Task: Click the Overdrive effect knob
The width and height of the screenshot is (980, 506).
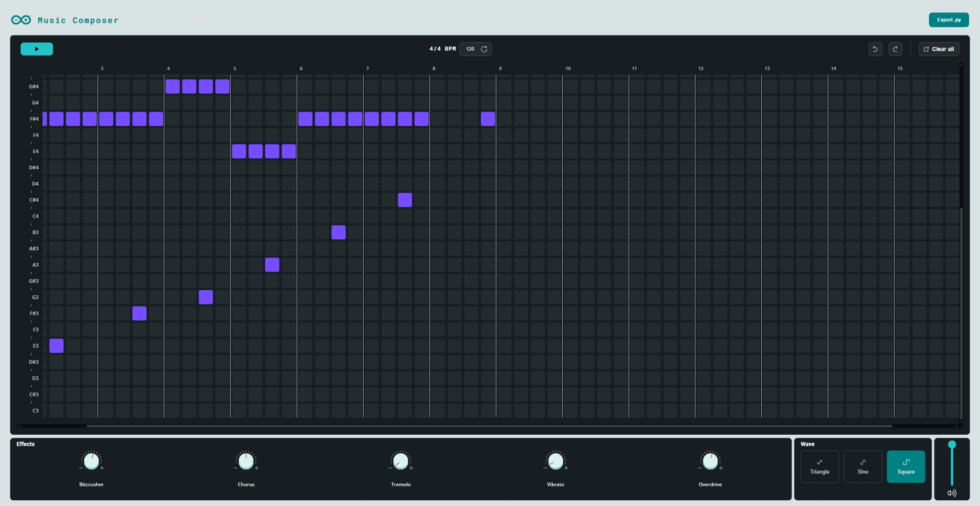Action: (x=710, y=461)
